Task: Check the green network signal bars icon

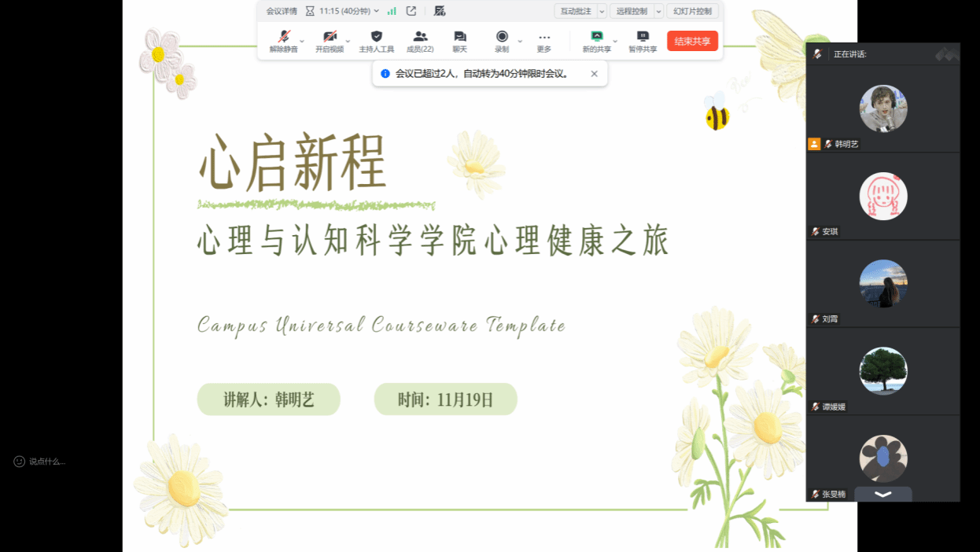Action: 392,11
